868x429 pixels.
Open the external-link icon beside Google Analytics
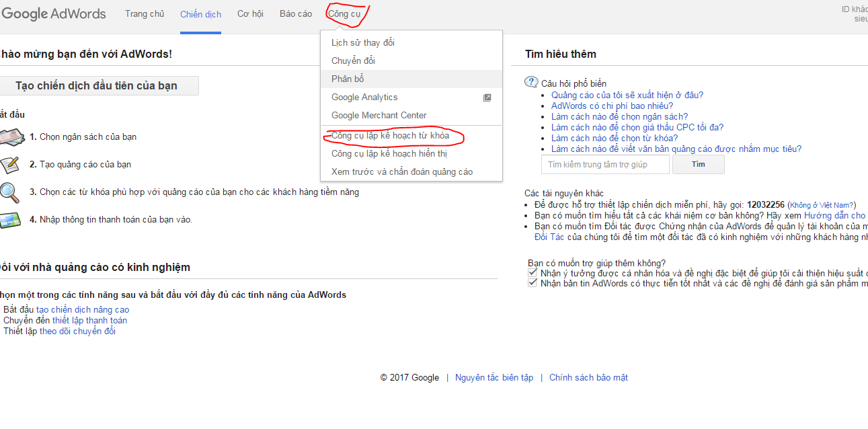487,97
